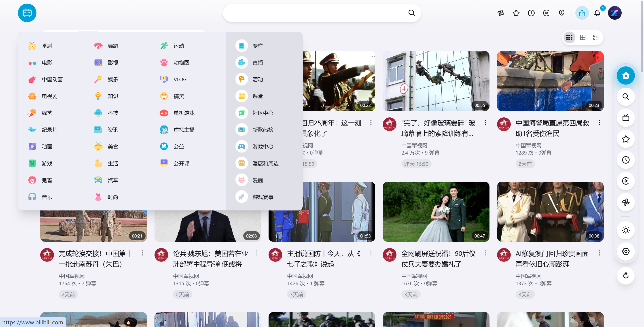The width and height of the screenshot is (644, 327).
Task: Open the notifications bell icon
Action: coord(597,13)
